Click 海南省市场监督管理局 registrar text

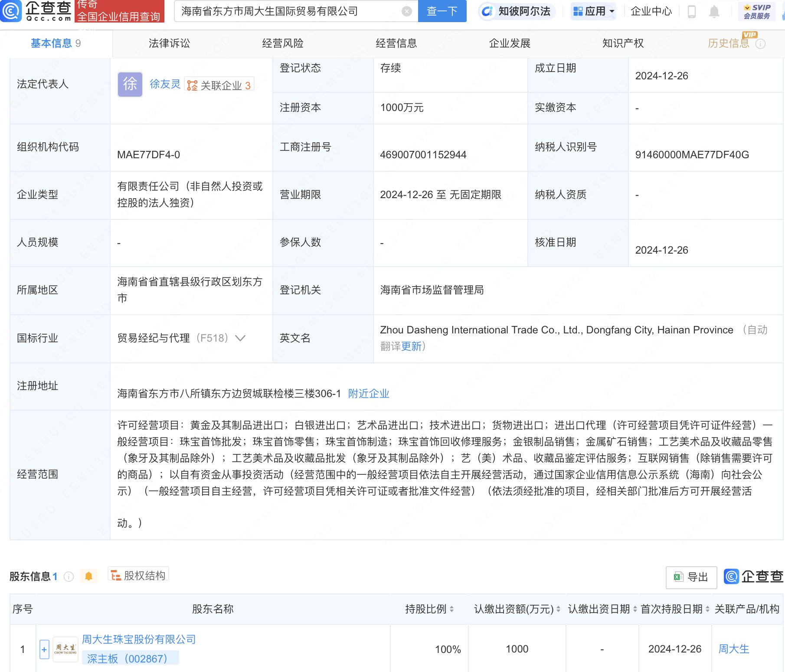click(x=432, y=290)
